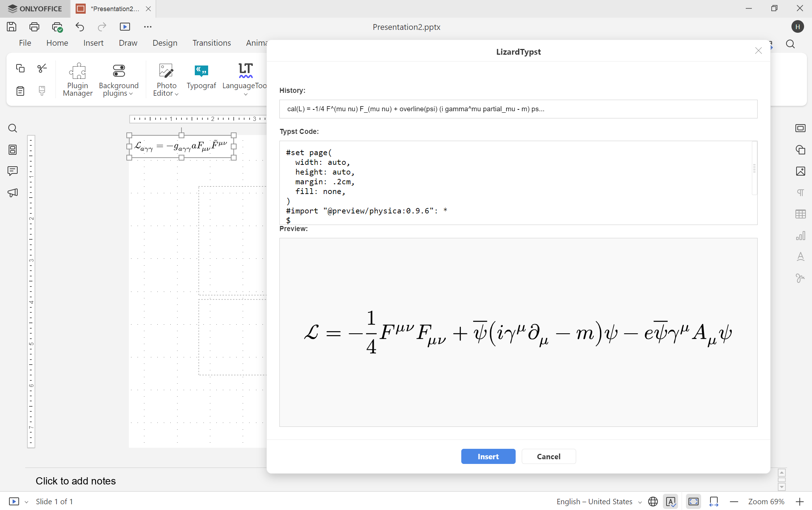Open the Feedback & Support panel

click(x=13, y=193)
